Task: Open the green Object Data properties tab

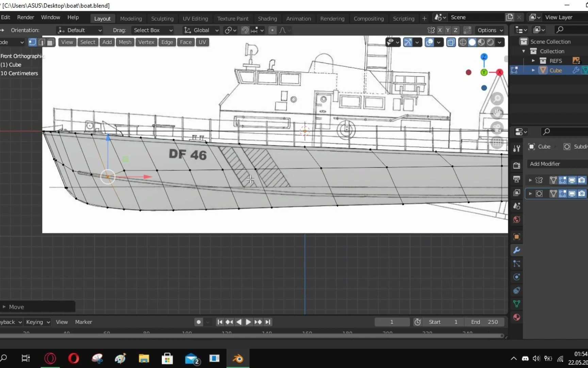Action: pos(517,303)
